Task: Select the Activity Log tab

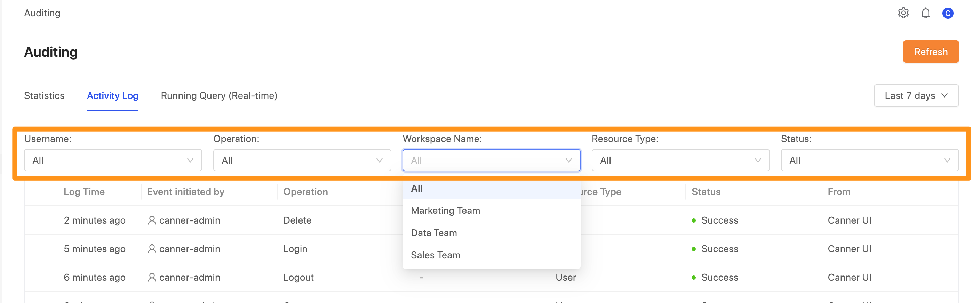Action: pos(112,95)
